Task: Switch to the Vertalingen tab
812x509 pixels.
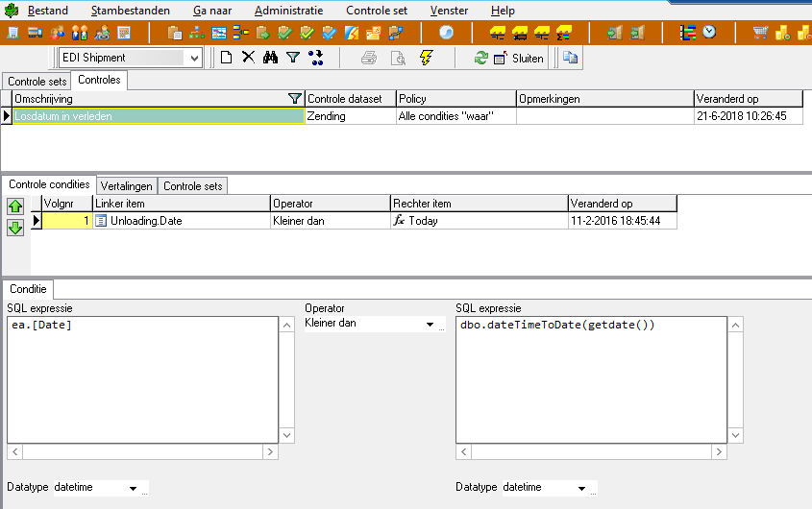Action: (x=127, y=185)
